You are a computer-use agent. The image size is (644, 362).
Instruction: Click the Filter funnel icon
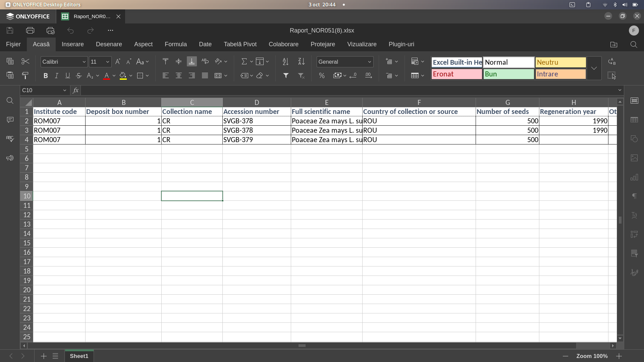tap(286, 76)
